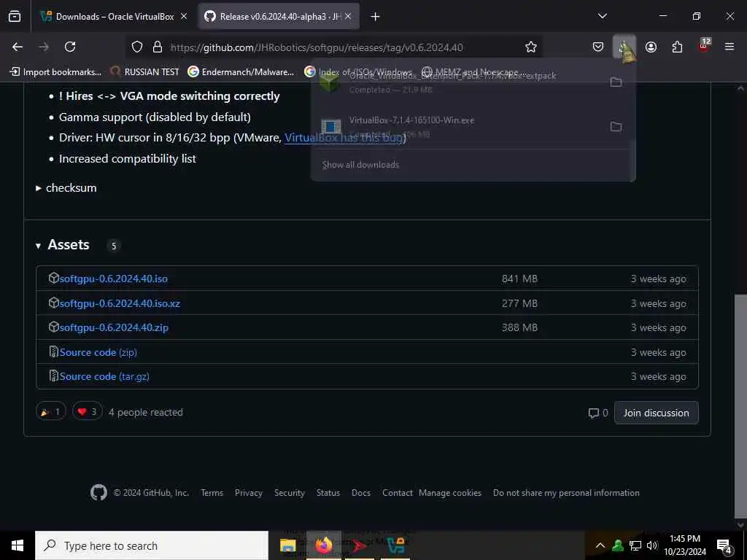The image size is (747, 560).
Task: Open the Windows Start menu
Action: [x=18, y=545]
